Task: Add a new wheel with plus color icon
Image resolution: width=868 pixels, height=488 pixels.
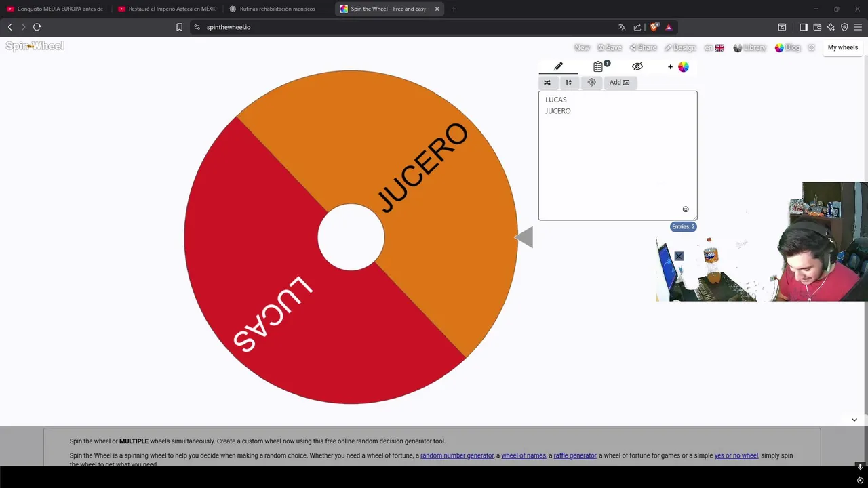Action: [678, 66]
